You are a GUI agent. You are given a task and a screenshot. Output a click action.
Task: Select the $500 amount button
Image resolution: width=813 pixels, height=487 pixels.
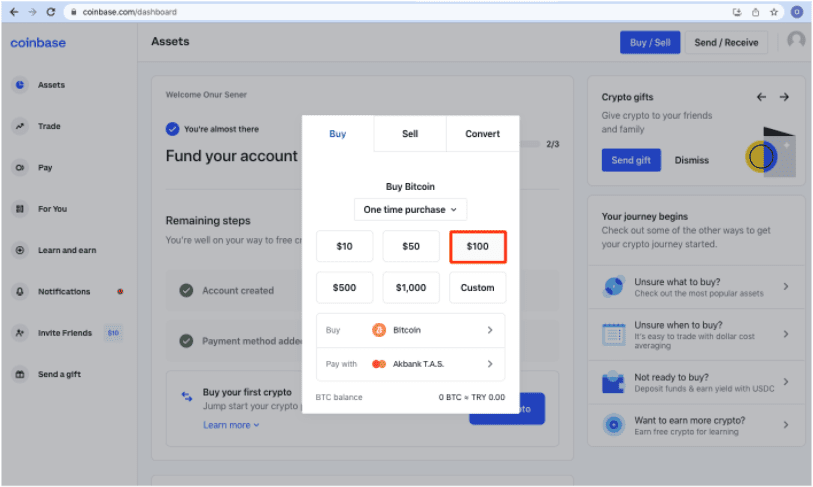[344, 287]
